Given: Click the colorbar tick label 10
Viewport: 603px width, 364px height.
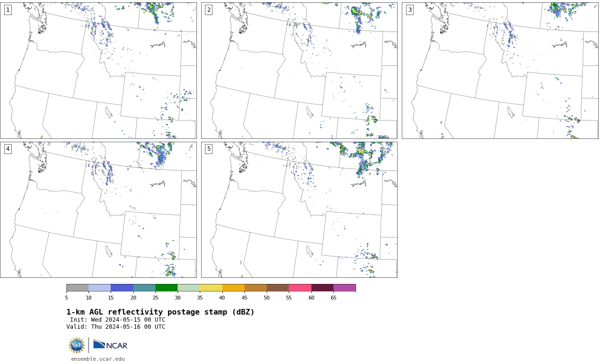Looking at the screenshot, I should (89, 298).
